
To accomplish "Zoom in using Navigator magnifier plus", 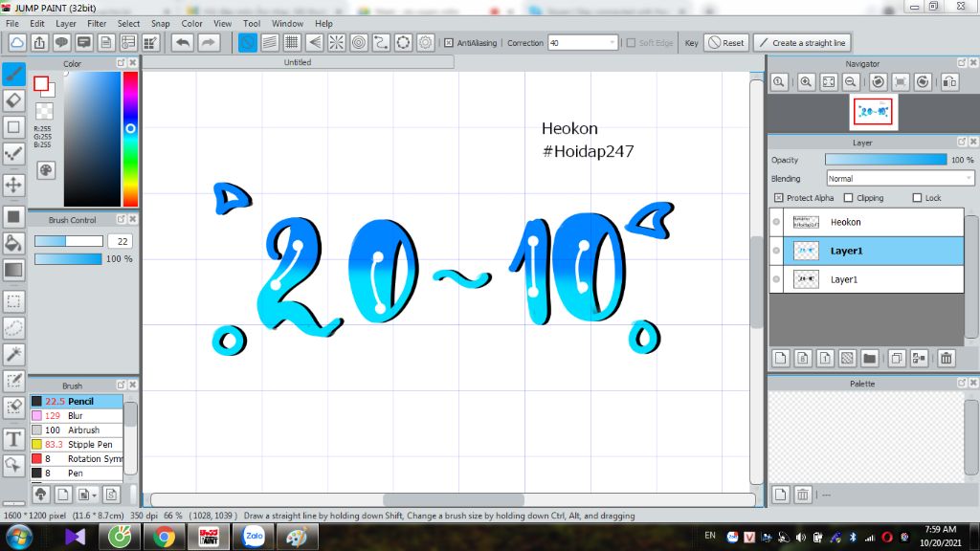I will click(x=806, y=82).
